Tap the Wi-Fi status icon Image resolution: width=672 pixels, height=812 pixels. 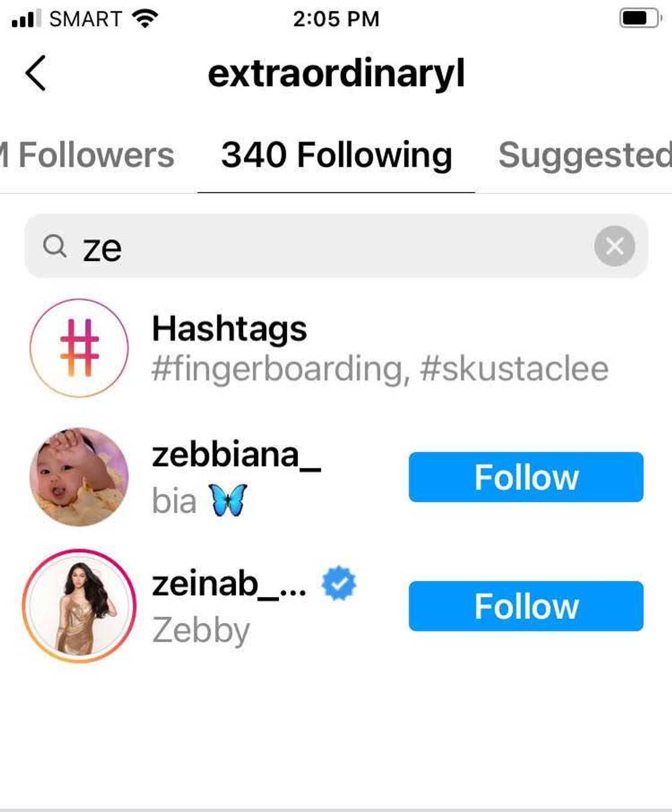pyautogui.click(x=144, y=19)
